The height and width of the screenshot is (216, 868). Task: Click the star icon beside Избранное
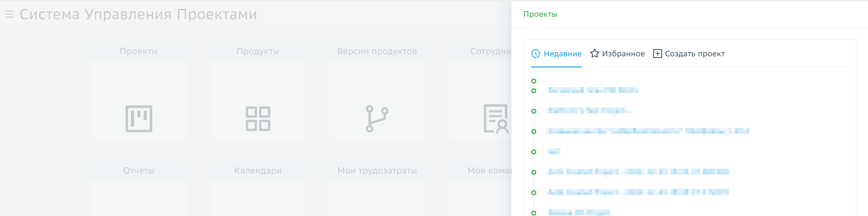pyautogui.click(x=595, y=54)
